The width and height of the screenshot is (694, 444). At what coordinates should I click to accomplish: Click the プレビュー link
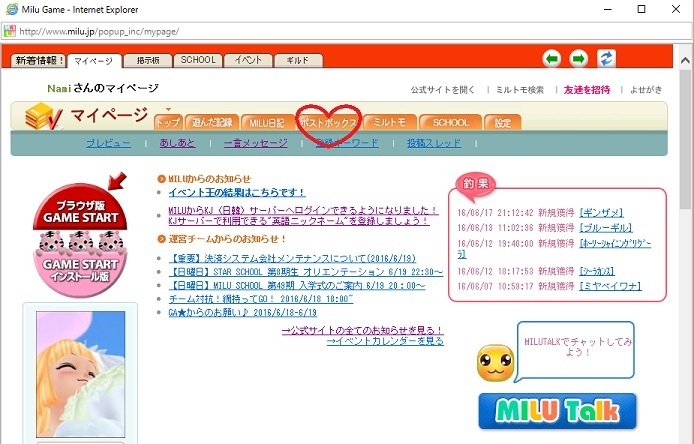(x=108, y=143)
